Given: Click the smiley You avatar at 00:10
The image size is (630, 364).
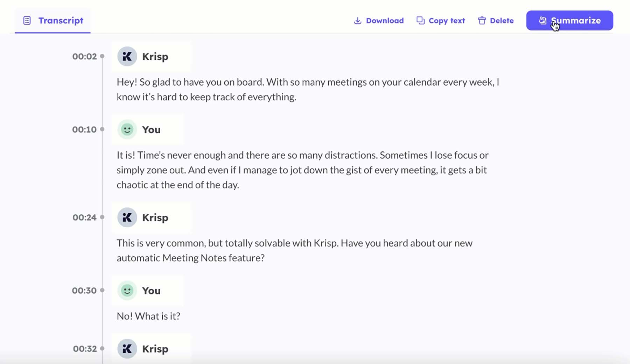Looking at the screenshot, I should tap(127, 129).
